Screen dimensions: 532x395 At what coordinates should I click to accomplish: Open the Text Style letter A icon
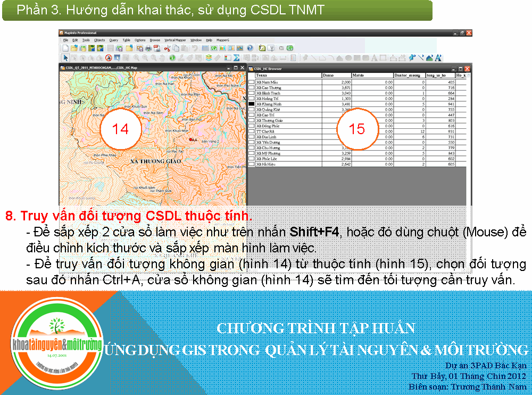[438, 57]
